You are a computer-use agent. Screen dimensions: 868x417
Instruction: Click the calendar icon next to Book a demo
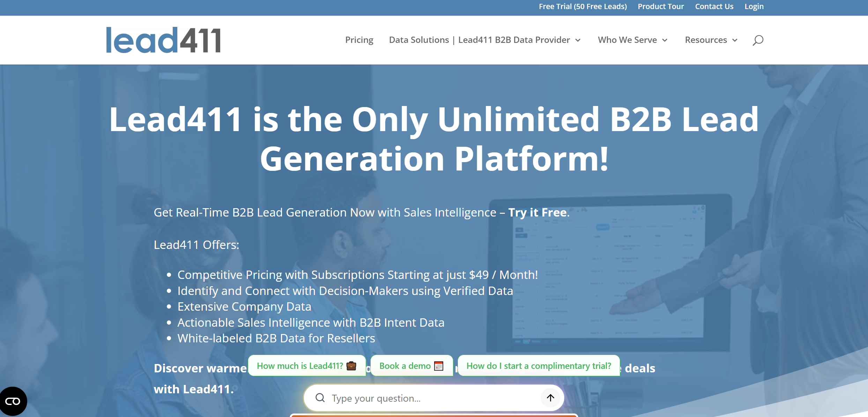tap(438, 366)
